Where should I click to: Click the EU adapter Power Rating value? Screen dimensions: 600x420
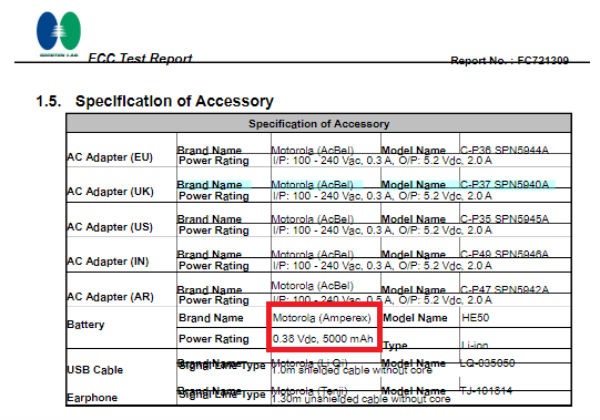point(382,160)
